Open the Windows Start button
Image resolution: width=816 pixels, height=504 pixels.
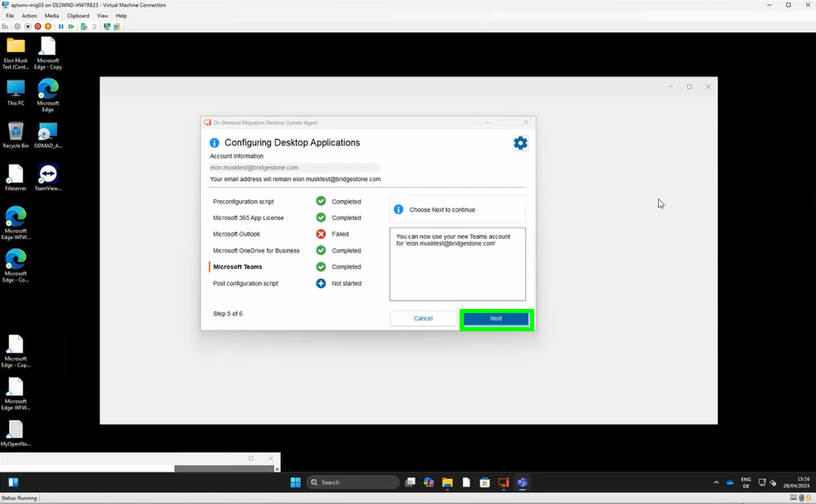(296, 482)
